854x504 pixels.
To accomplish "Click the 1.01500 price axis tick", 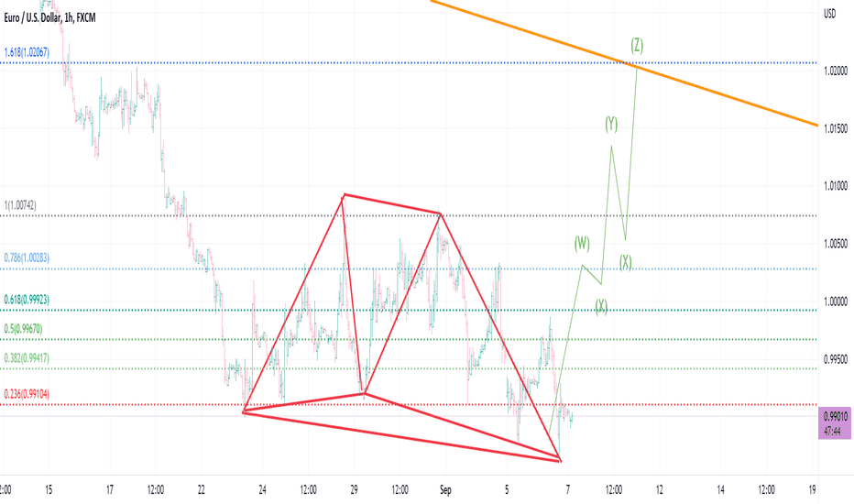I will click(x=836, y=128).
